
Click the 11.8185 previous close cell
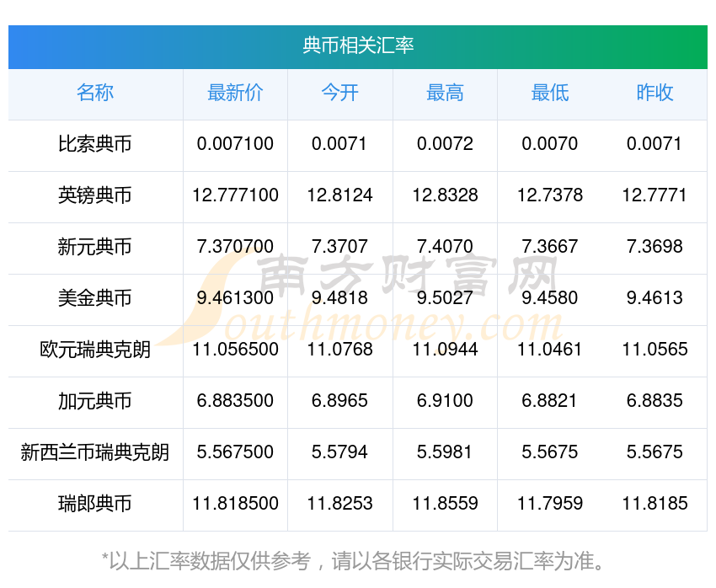(x=655, y=504)
